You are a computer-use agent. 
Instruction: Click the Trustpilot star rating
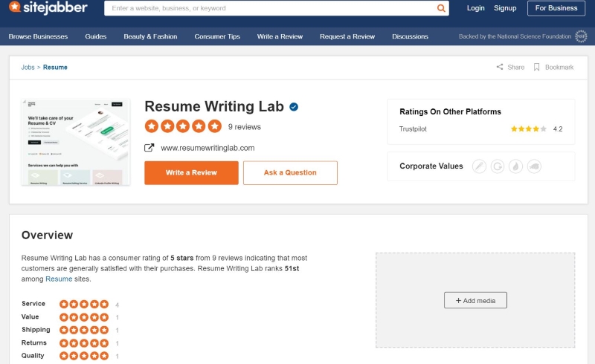point(529,129)
